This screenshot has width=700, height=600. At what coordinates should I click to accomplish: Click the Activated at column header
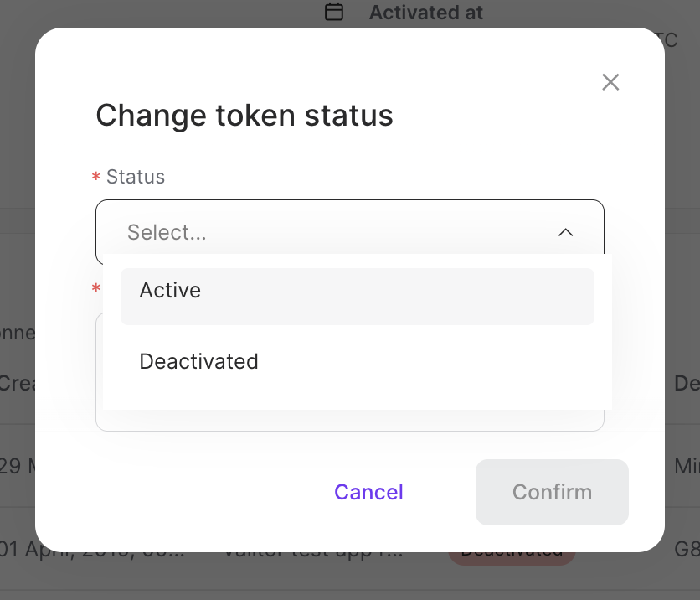[x=426, y=12]
